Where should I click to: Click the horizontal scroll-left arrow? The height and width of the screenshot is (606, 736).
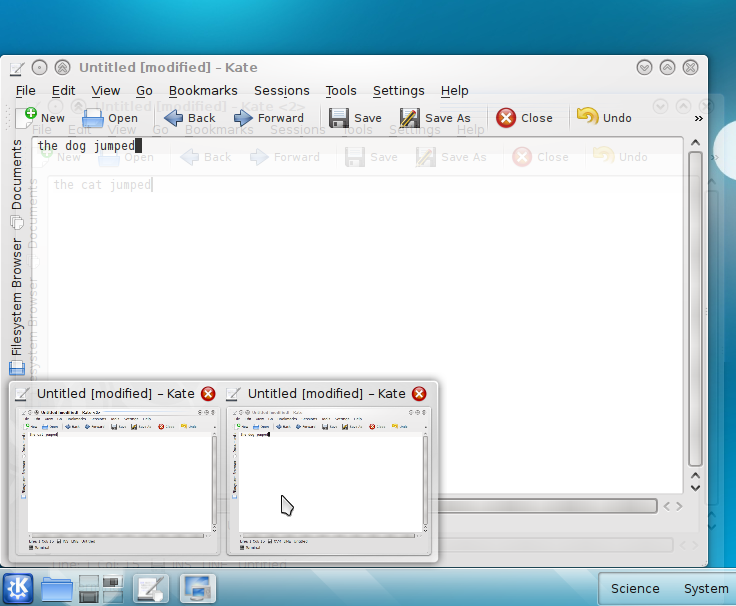[667, 506]
